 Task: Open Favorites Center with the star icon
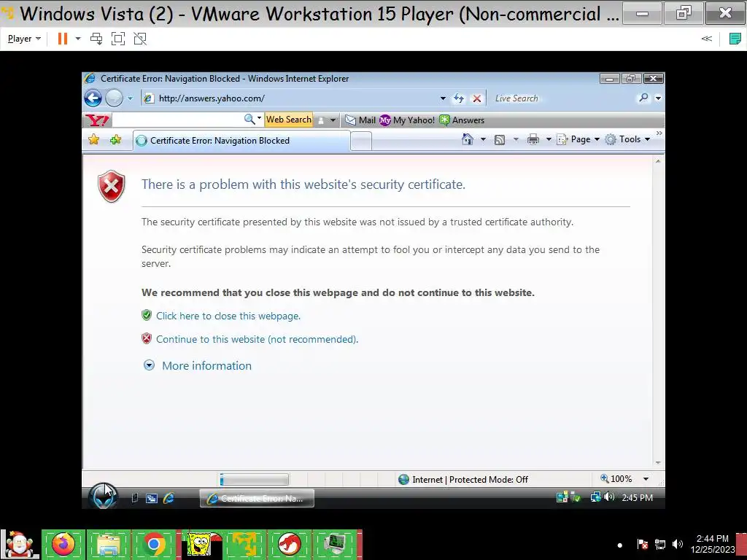[x=94, y=139]
